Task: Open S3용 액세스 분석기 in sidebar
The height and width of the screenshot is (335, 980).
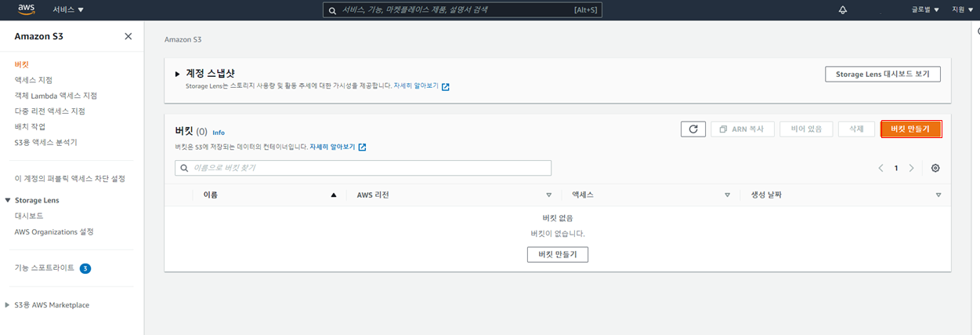Action: 45,142
